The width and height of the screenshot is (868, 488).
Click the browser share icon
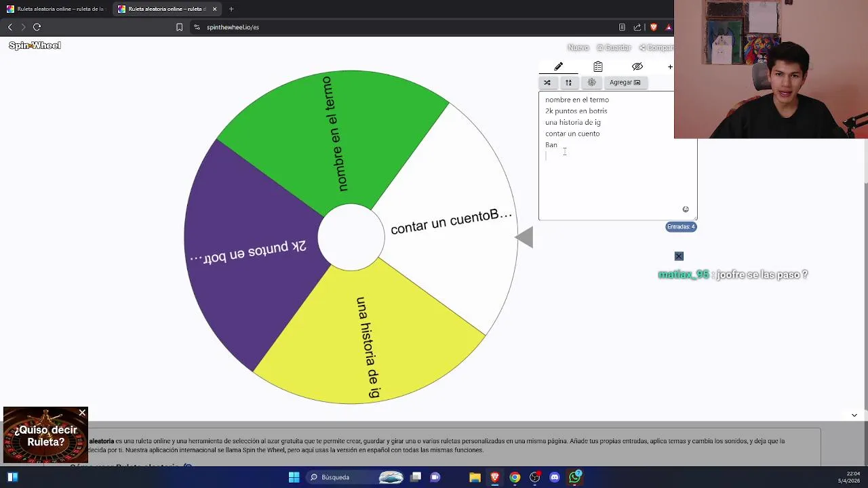(637, 27)
